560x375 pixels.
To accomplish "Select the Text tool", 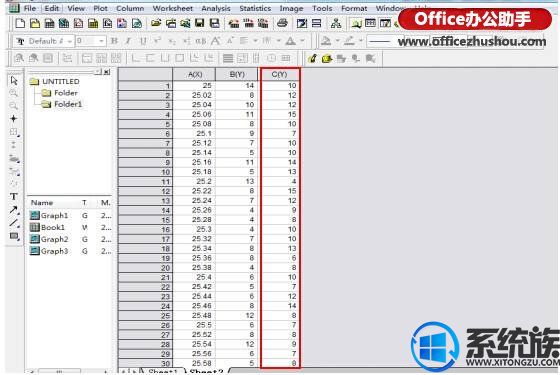I will pyautogui.click(x=14, y=196).
